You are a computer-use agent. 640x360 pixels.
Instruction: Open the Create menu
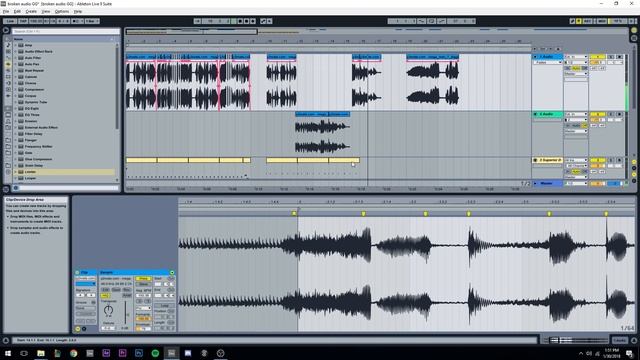31,11
